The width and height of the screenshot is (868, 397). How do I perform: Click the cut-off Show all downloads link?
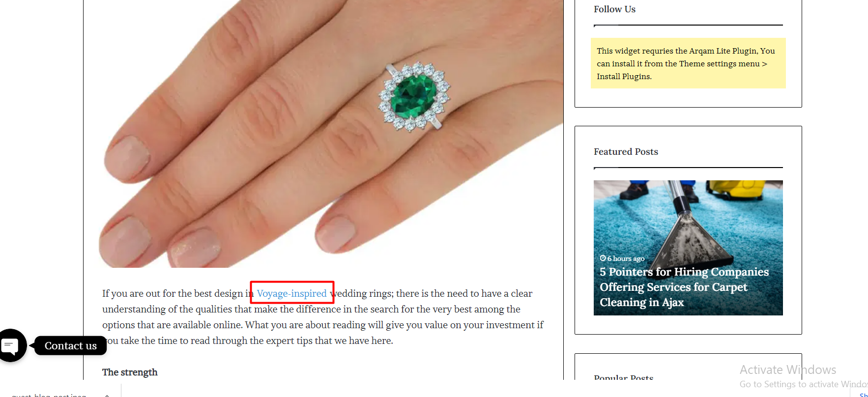(863, 395)
